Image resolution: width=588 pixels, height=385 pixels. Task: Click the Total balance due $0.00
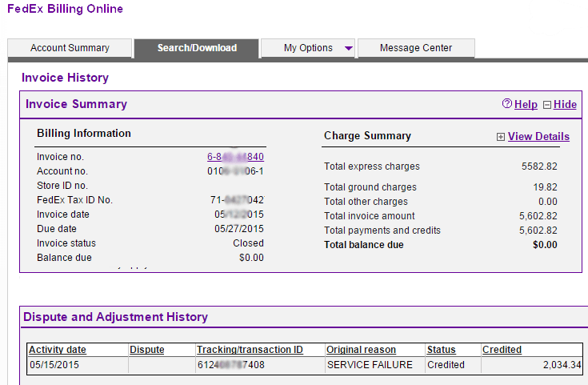545,245
